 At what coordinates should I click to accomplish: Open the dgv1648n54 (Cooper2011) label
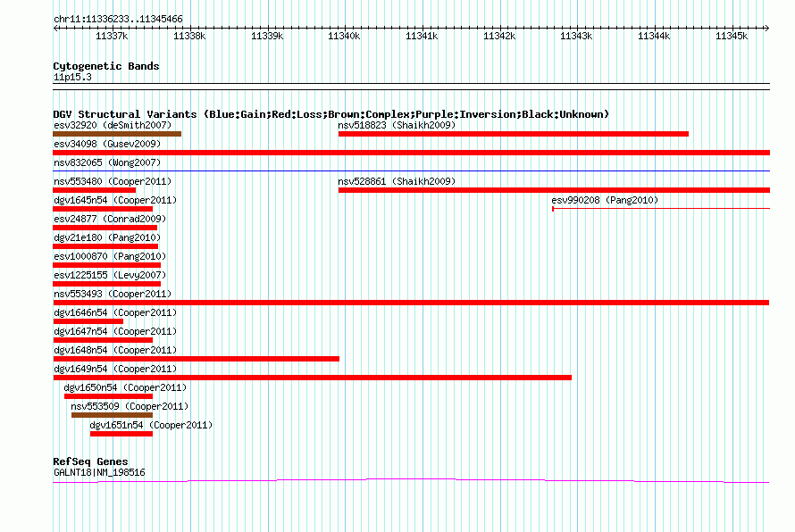point(115,350)
